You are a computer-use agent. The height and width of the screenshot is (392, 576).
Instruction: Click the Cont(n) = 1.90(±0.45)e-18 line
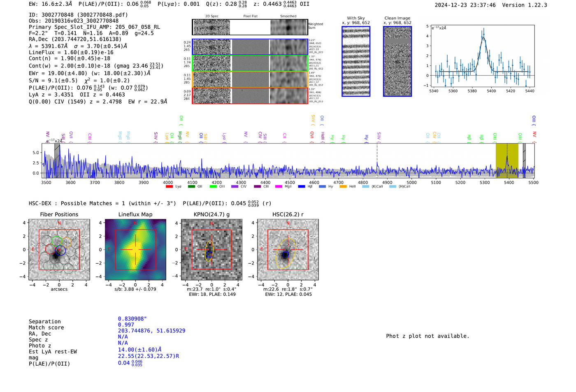pos(70,58)
